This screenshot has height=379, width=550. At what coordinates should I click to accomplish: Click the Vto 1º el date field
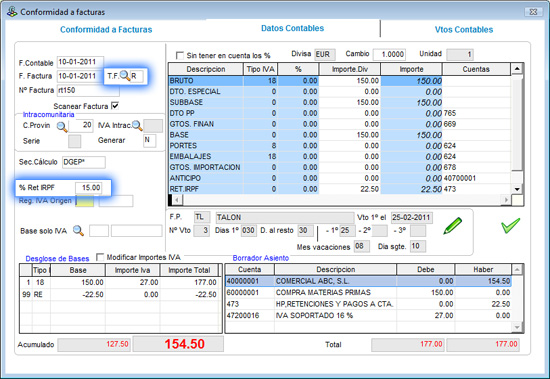(x=411, y=218)
